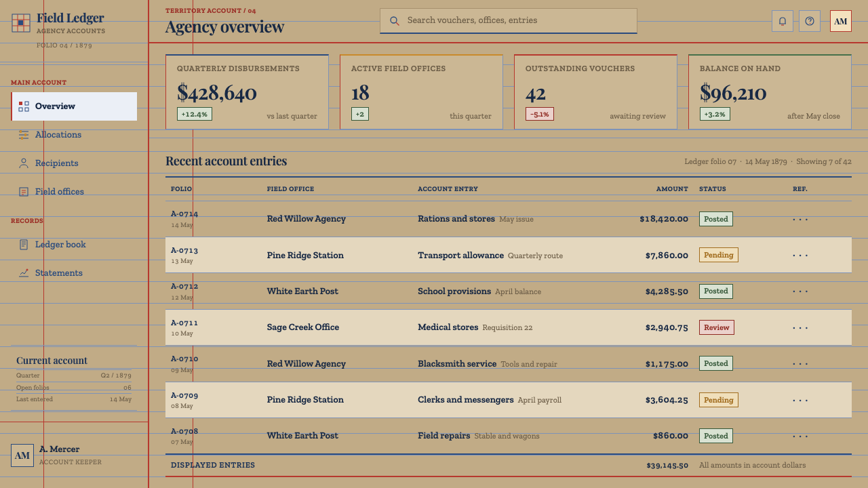Open row menu for folio A-0714
The image size is (868, 488).
pyautogui.click(x=800, y=219)
